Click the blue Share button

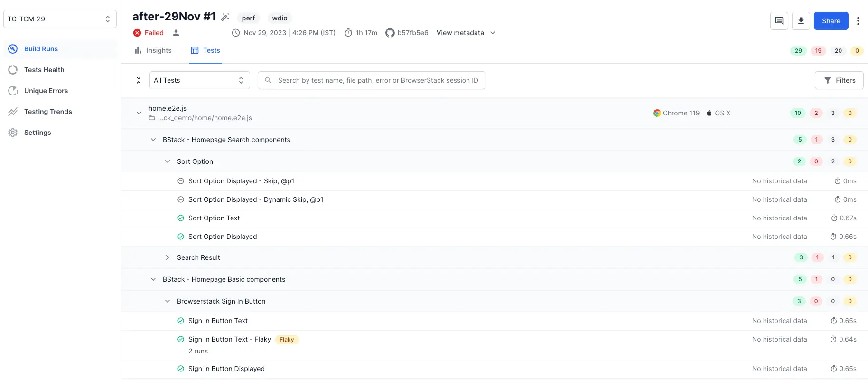click(831, 21)
